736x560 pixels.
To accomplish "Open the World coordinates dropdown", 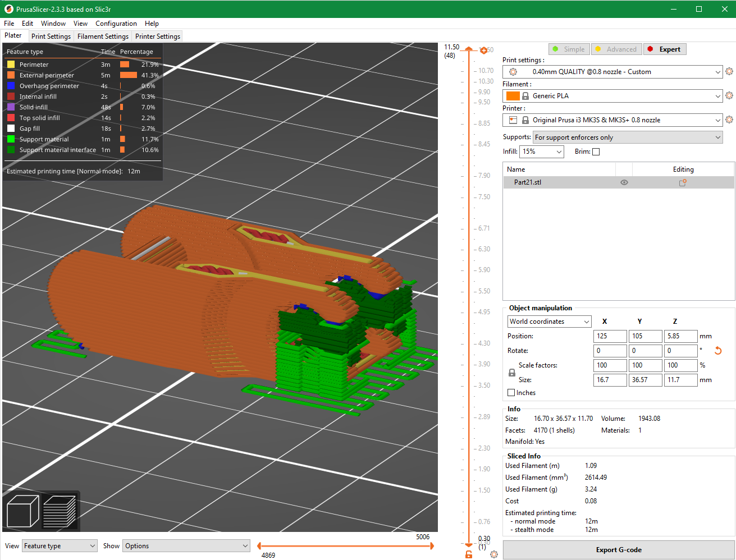I will click(x=550, y=322).
